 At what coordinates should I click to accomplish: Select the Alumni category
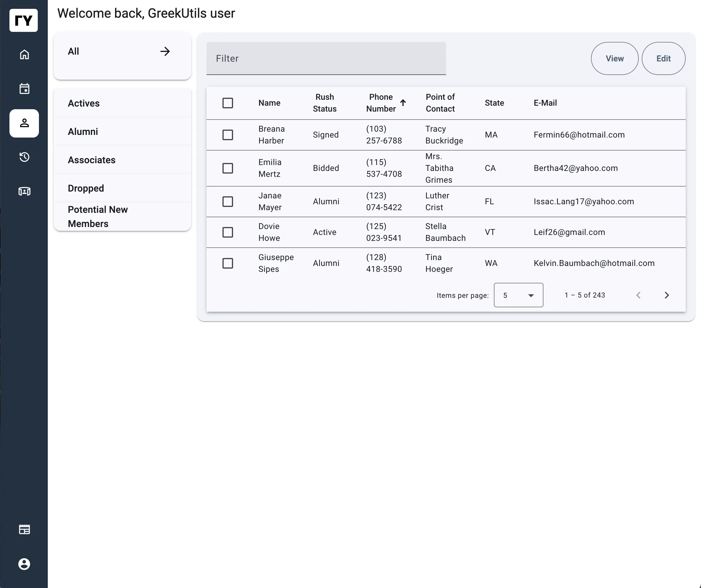point(122,132)
